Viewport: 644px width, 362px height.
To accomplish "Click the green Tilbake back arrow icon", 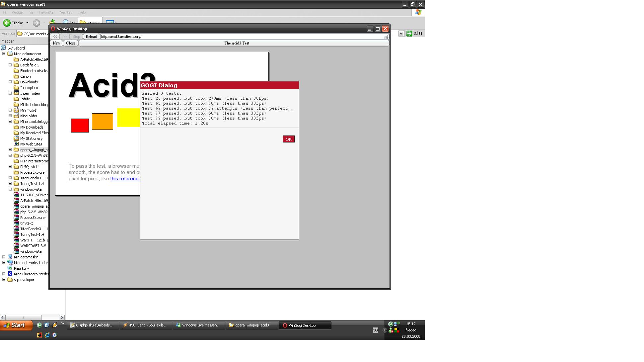I will (x=7, y=23).
